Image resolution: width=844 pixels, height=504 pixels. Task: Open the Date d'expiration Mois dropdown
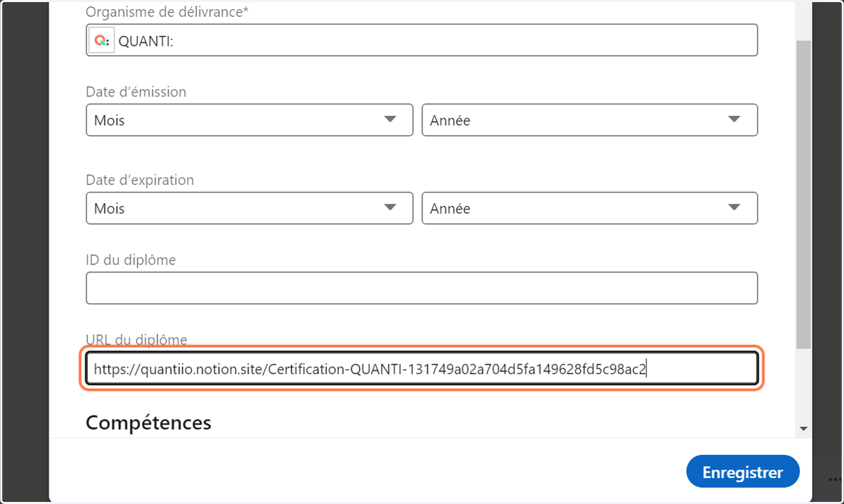click(x=249, y=209)
